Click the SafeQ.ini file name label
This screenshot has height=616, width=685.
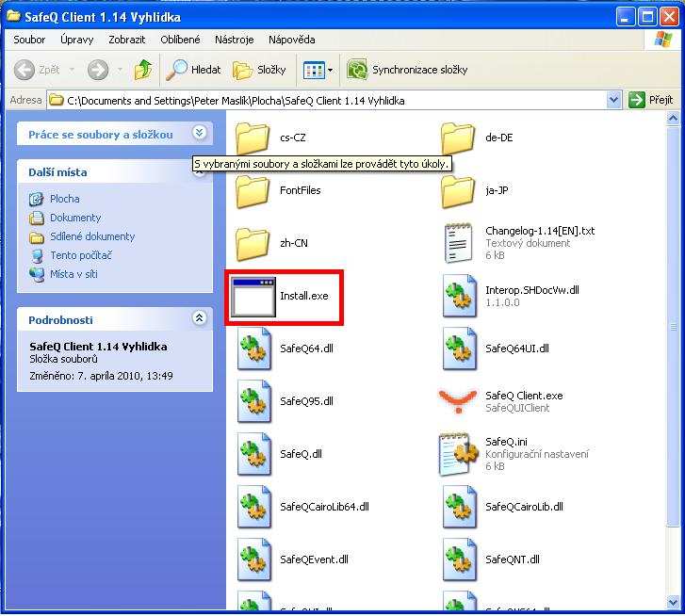(x=506, y=442)
